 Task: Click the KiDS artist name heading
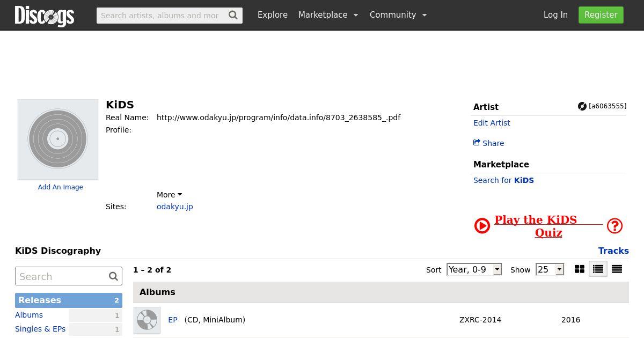tap(120, 105)
